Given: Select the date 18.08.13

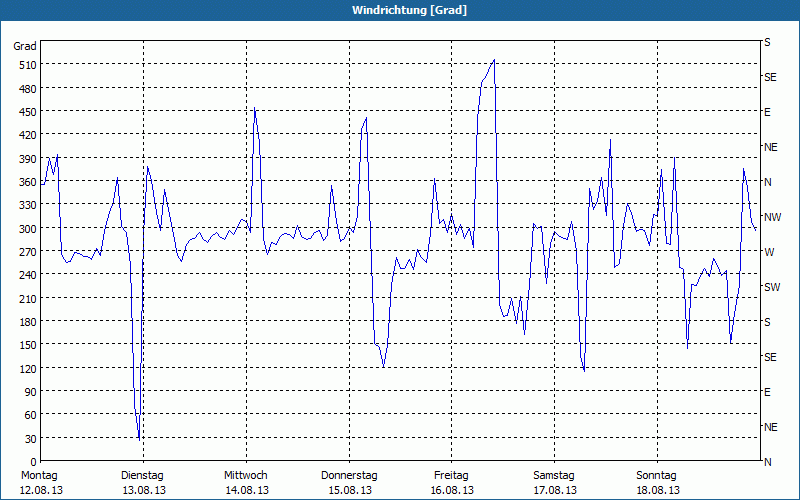Looking at the screenshot, I should click(x=658, y=490).
